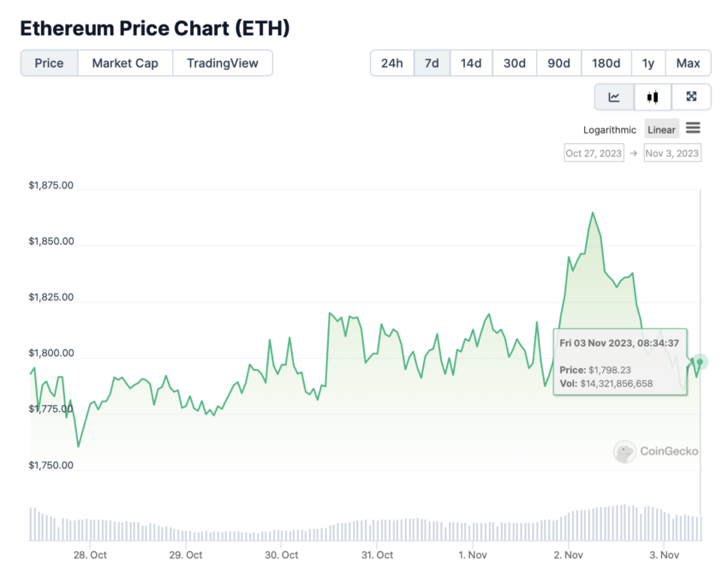The height and width of the screenshot is (578, 728).
Task: Switch to the TradingView tab
Action: point(223,63)
